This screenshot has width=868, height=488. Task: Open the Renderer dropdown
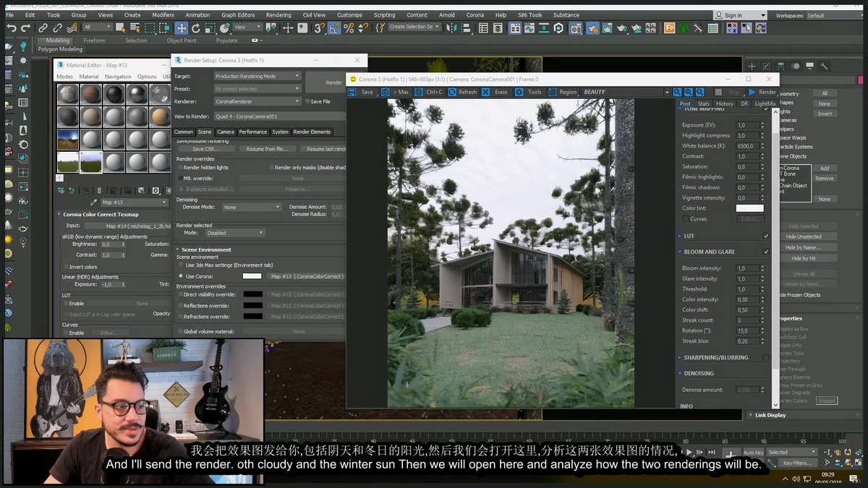[258, 101]
